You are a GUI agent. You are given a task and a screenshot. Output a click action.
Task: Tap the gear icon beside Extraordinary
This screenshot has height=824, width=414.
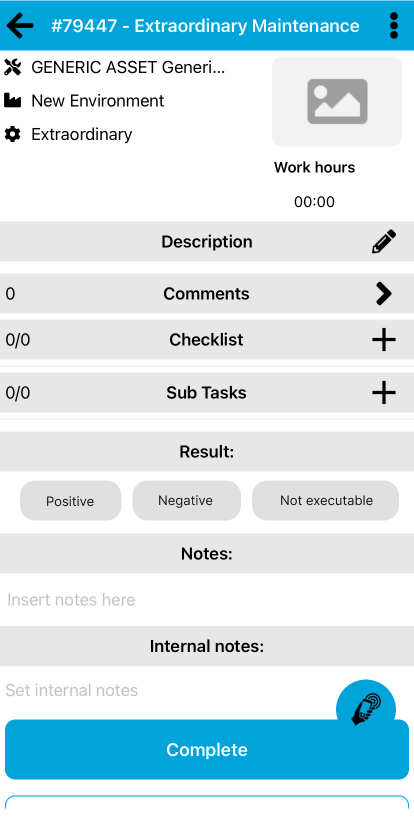pyautogui.click(x=12, y=135)
